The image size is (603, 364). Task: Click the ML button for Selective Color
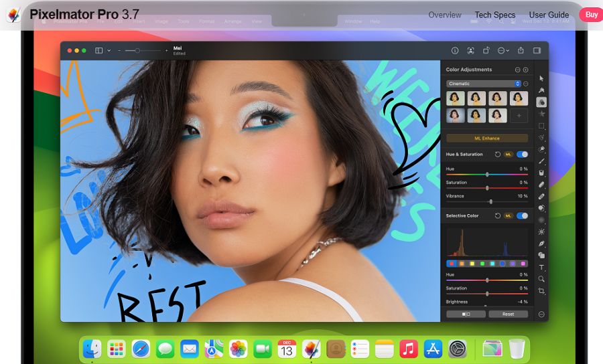pos(509,215)
